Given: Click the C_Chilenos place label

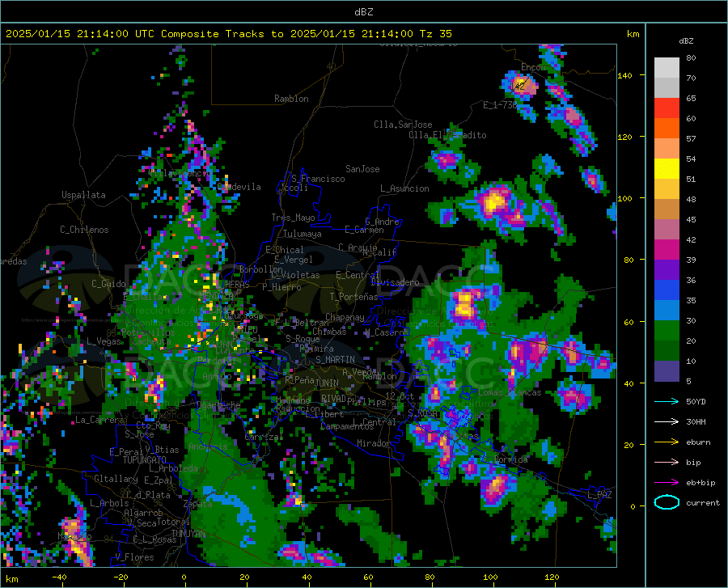Looking at the screenshot, I should [x=84, y=230].
